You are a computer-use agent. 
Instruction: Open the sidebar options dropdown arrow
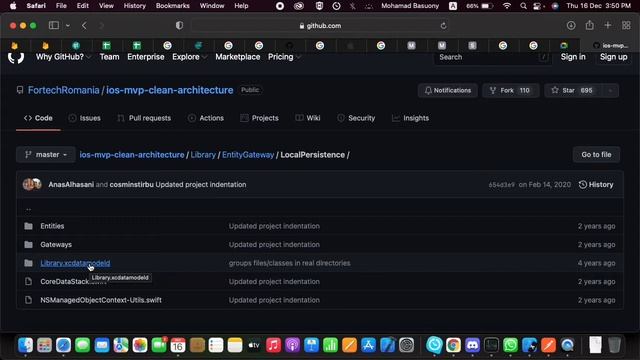coord(68,25)
